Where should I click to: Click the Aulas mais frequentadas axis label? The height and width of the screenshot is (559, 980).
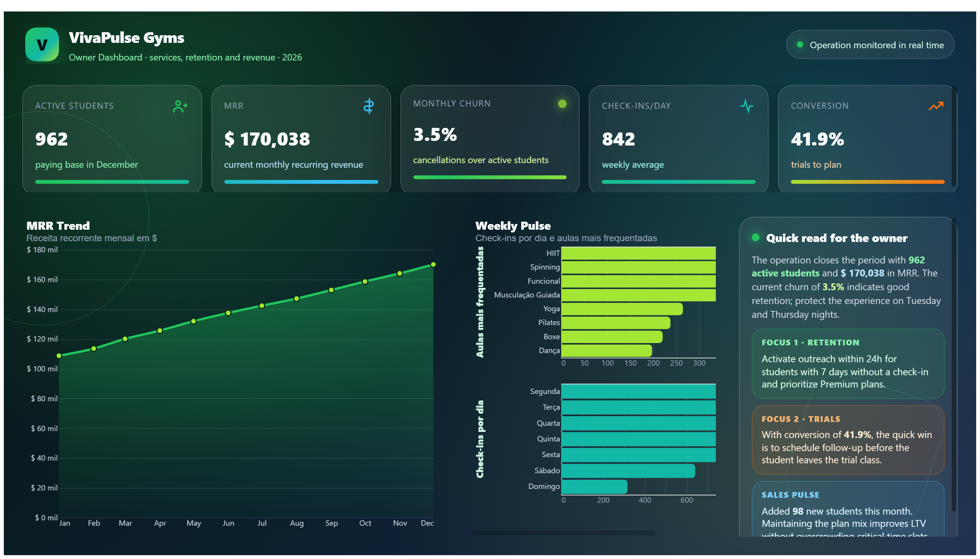click(x=480, y=302)
